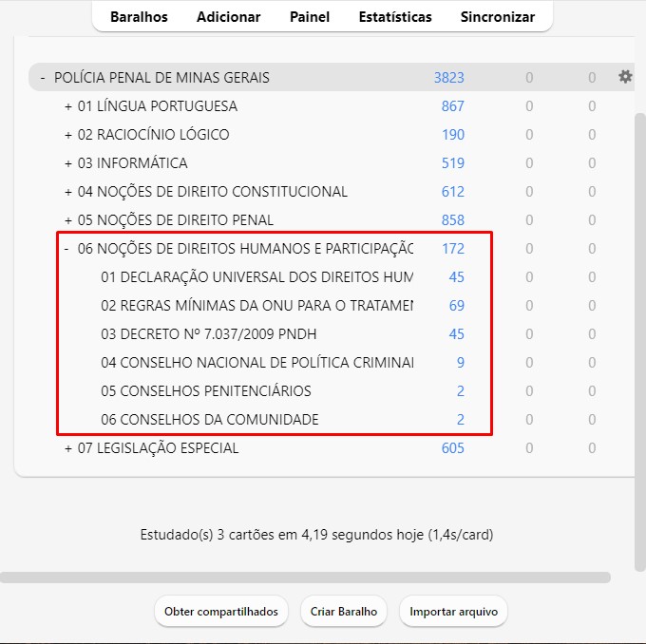The width and height of the screenshot is (646, 644).
Task: Open 05 CONSELHOS PENITENCIÁRIOS subdeck
Action: [206, 390]
